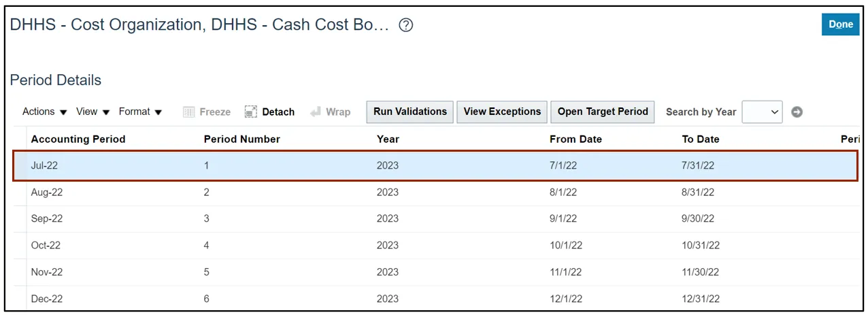Click the View Exceptions button

502,112
